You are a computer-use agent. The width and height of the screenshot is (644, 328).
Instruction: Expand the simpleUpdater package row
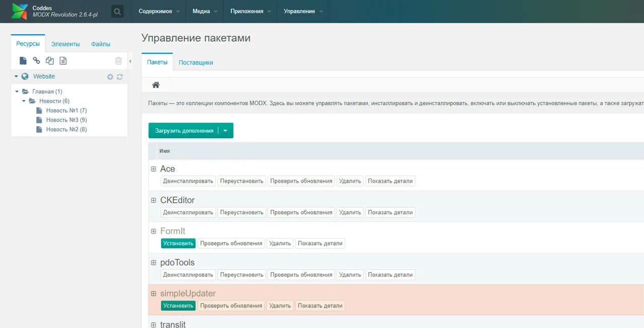[x=153, y=294]
